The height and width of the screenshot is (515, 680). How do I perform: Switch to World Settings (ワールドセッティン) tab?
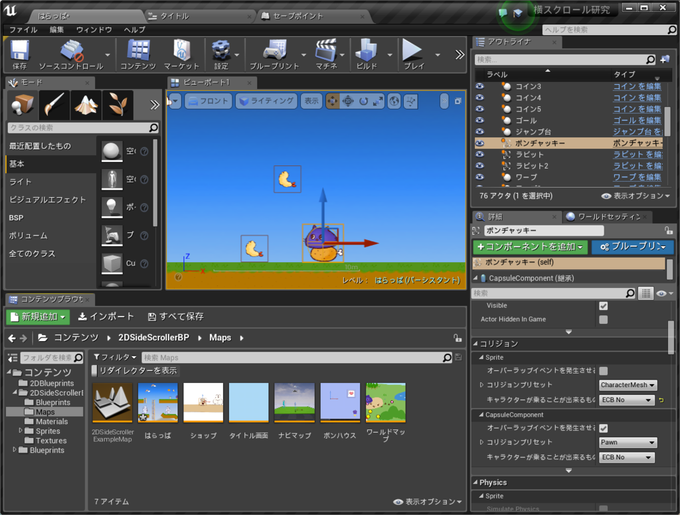click(608, 217)
